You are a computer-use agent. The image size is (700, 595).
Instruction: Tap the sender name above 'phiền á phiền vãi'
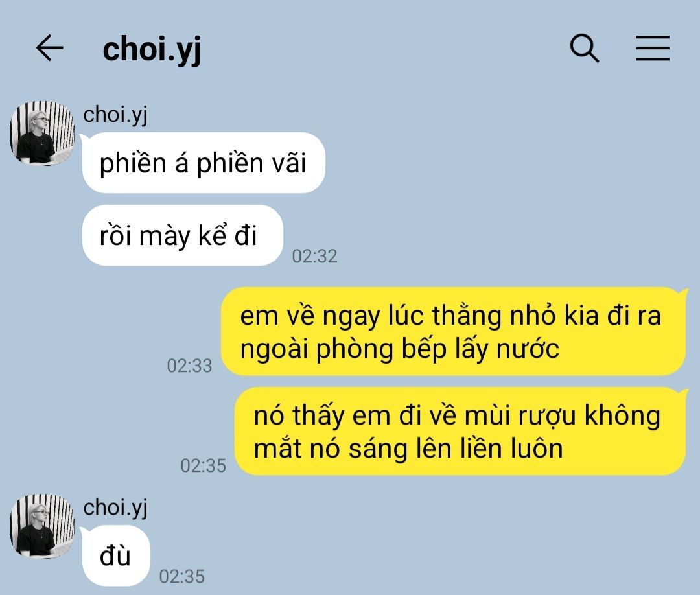(115, 115)
